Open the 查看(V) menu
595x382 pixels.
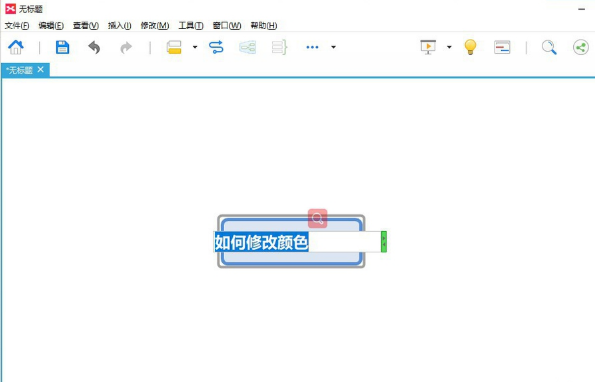pyautogui.click(x=86, y=25)
